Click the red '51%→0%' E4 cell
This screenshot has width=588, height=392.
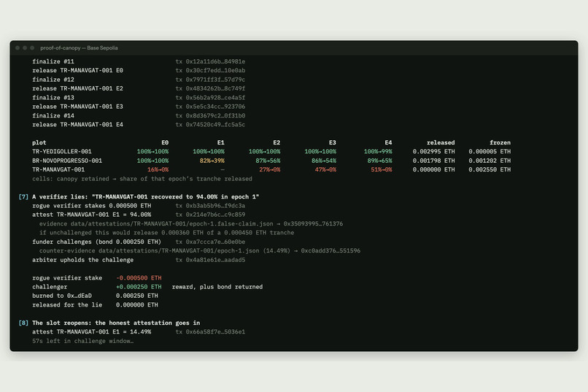382,169
